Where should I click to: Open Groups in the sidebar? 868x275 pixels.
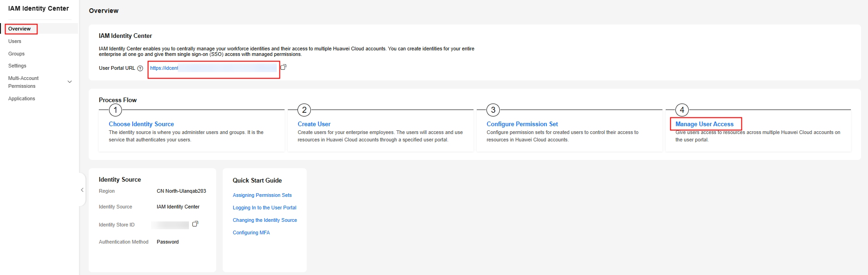point(17,54)
